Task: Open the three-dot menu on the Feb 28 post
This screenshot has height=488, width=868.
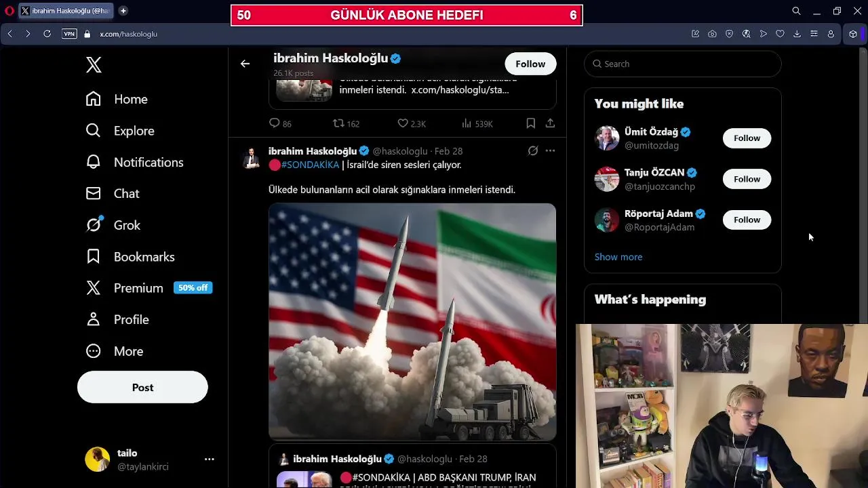Action: tap(550, 150)
